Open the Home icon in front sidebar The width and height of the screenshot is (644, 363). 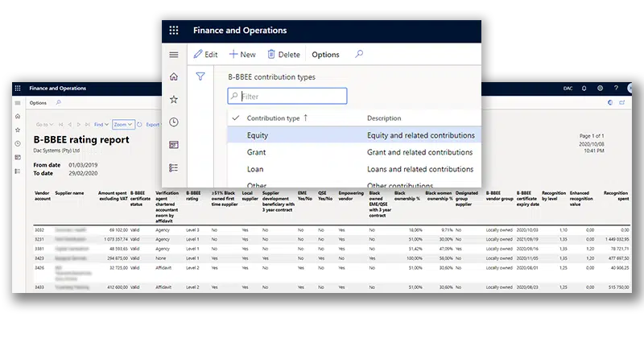pyautogui.click(x=174, y=76)
